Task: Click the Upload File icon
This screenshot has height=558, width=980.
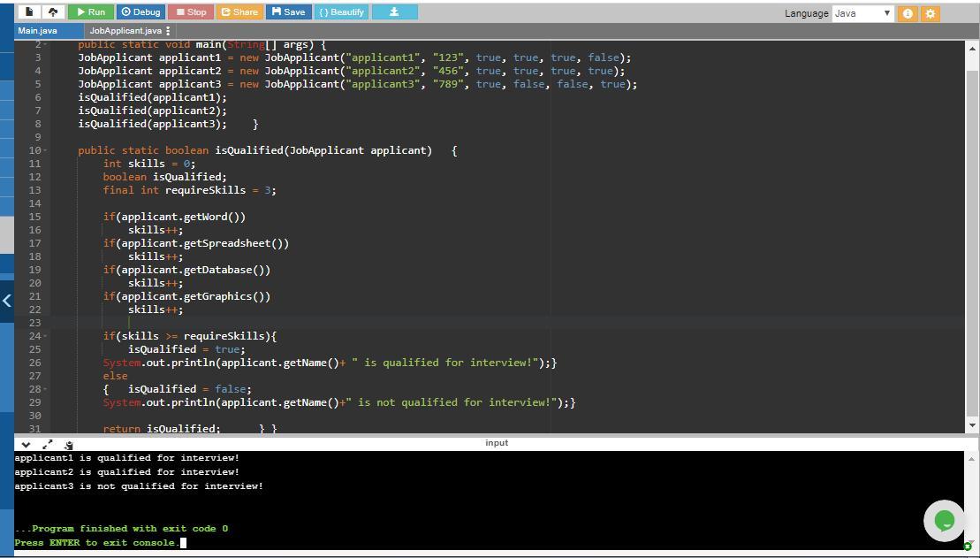Action: click(53, 12)
